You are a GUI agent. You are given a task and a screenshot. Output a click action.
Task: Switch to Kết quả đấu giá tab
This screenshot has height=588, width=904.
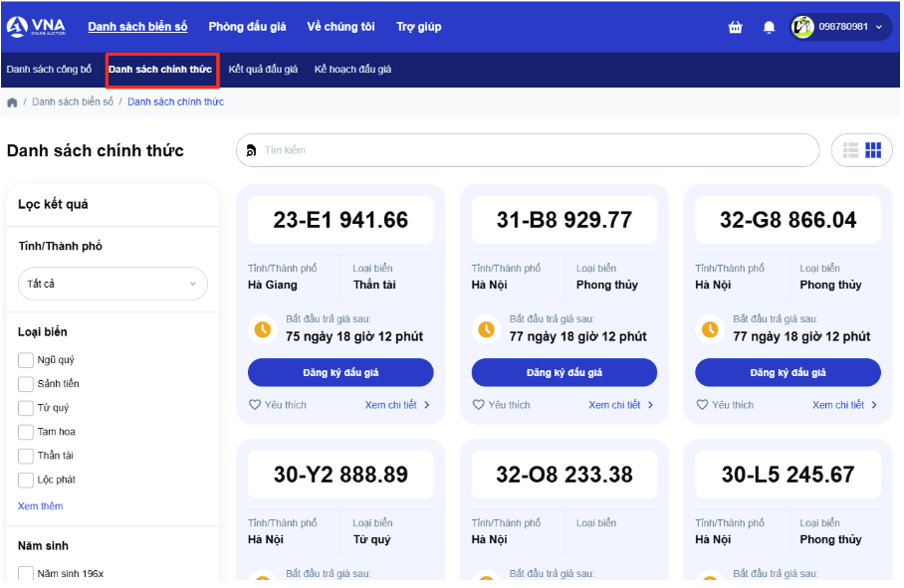pos(263,70)
